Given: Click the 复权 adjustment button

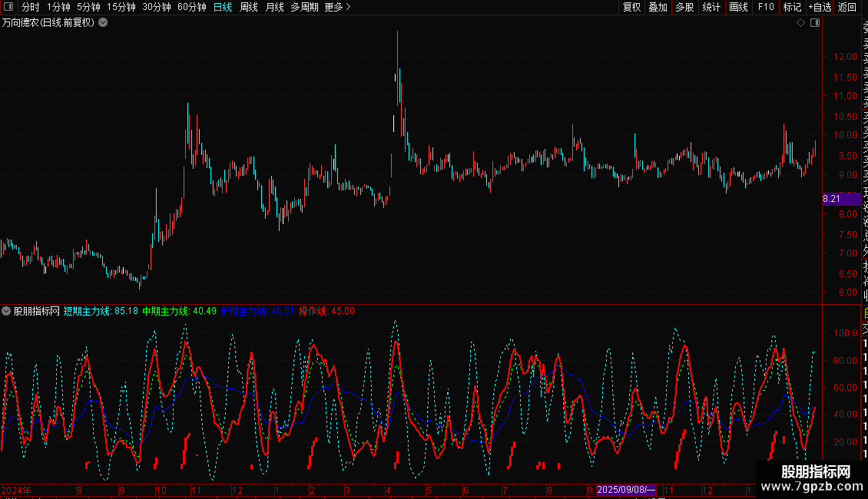Looking at the screenshot, I should coord(631,7).
